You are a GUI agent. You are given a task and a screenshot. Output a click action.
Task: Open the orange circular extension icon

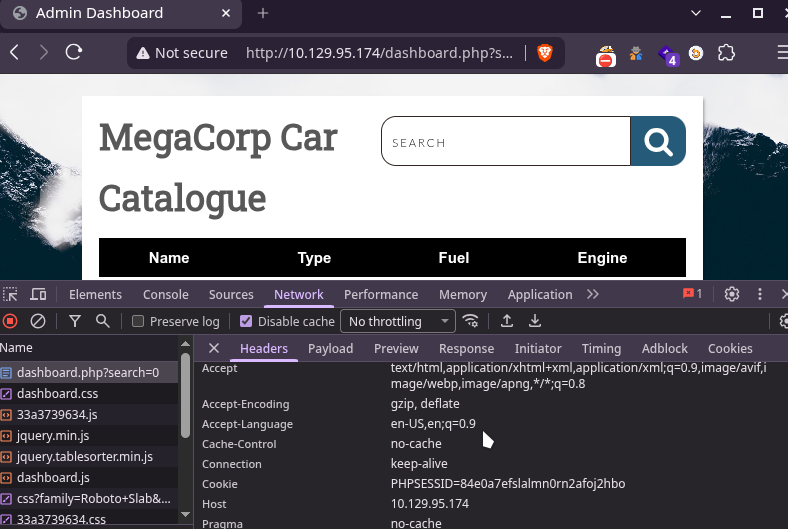point(696,53)
